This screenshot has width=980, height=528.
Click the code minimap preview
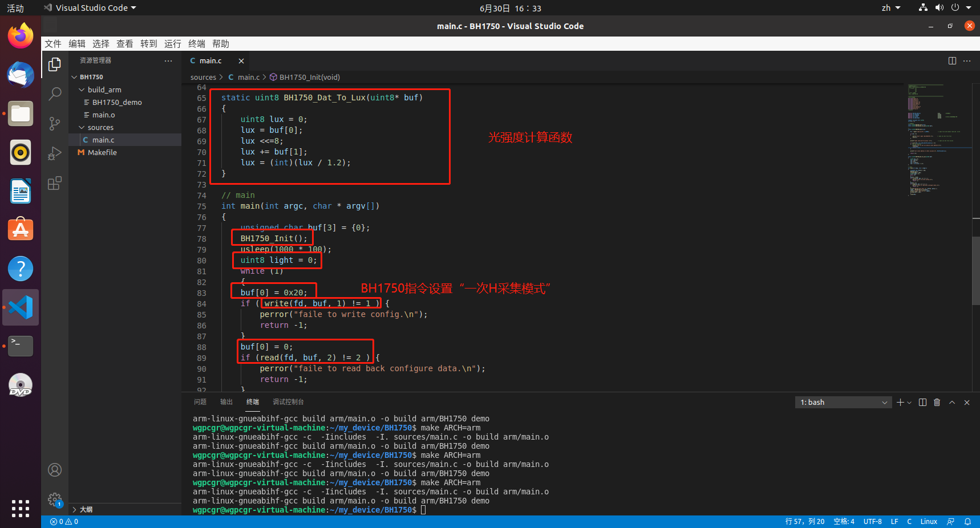tap(938, 140)
